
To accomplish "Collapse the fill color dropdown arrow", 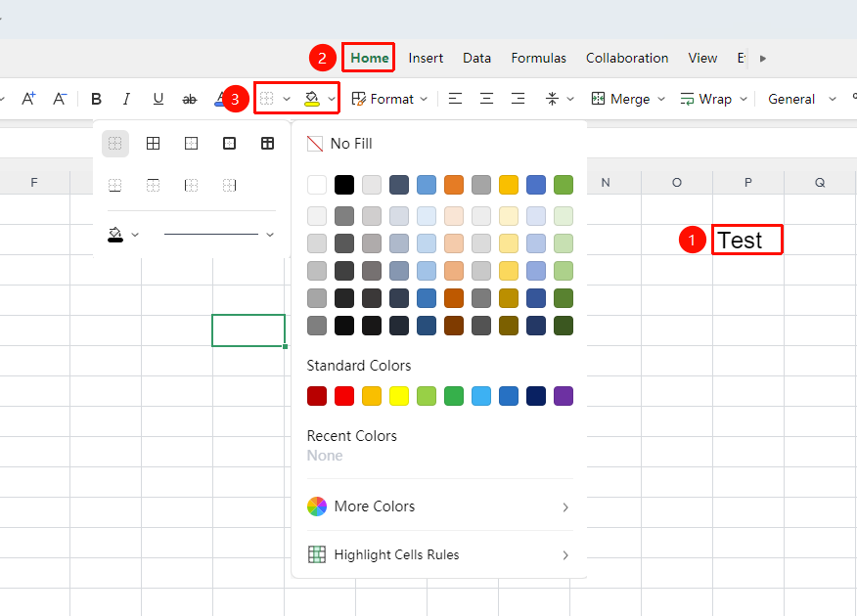I will click(332, 99).
